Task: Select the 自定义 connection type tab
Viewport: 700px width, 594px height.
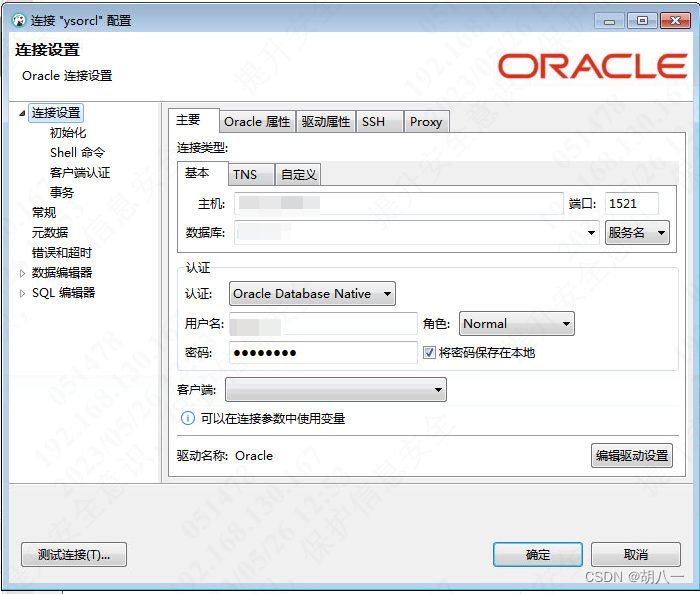Action: coord(298,174)
